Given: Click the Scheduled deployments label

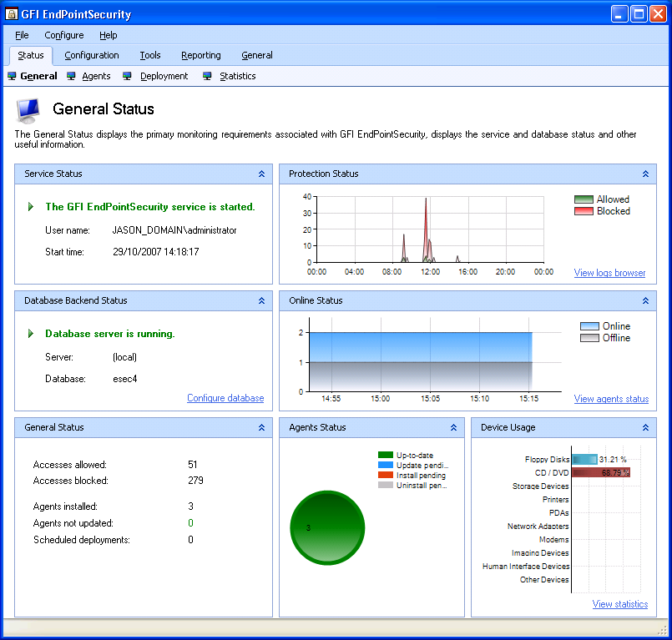Looking at the screenshot, I should [82, 540].
